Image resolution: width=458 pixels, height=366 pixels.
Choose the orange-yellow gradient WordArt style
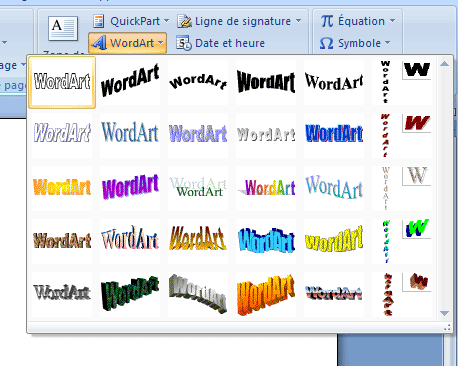click(x=62, y=188)
